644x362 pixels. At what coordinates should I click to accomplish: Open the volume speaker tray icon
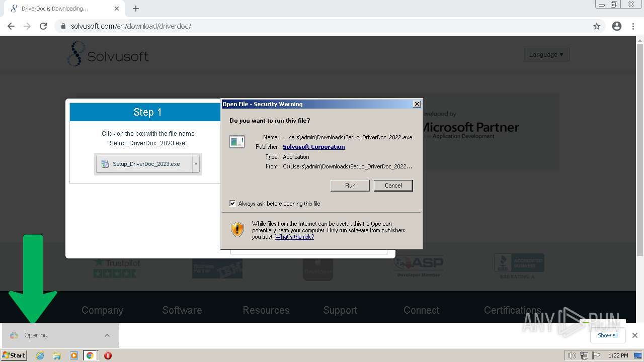[x=572, y=355]
